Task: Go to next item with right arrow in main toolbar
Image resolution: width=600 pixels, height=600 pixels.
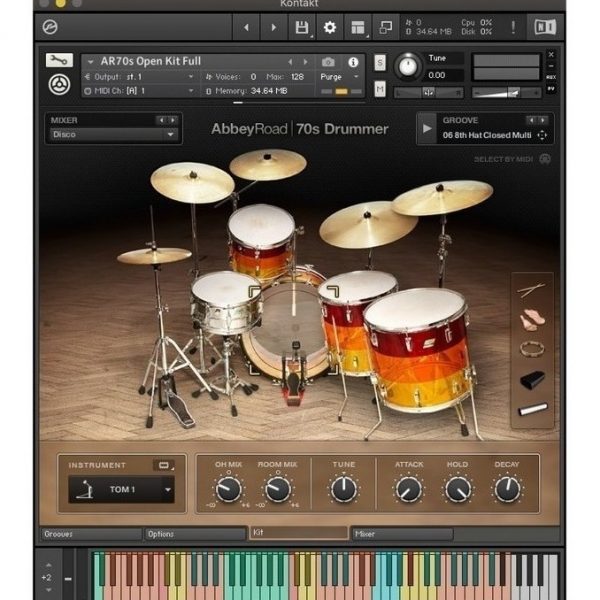Action: 274,28
